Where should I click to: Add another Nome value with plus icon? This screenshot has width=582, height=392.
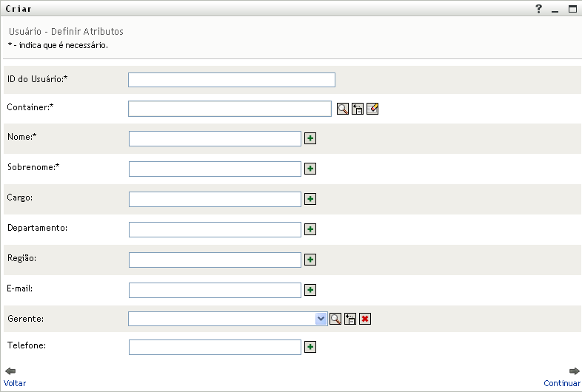click(311, 138)
